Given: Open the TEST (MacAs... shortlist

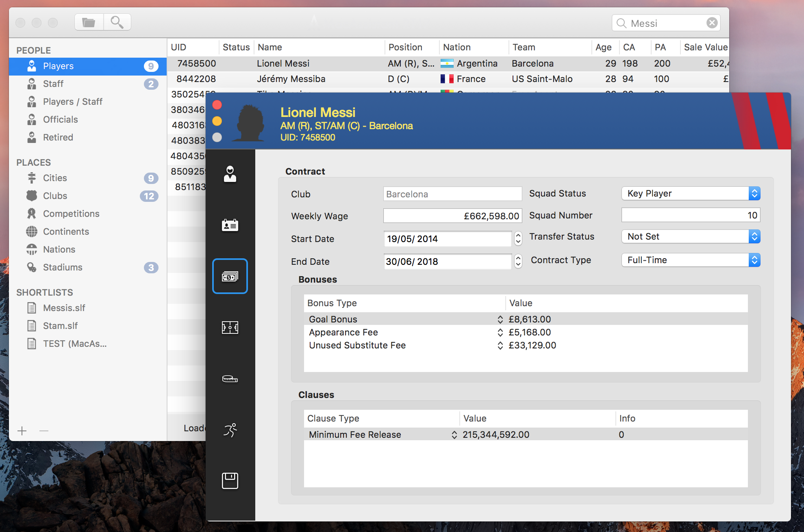Looking at the screenshot, I should pos(88,344).
